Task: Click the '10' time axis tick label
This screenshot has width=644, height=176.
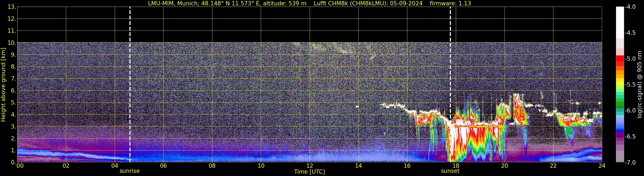Action: point(261,166)
